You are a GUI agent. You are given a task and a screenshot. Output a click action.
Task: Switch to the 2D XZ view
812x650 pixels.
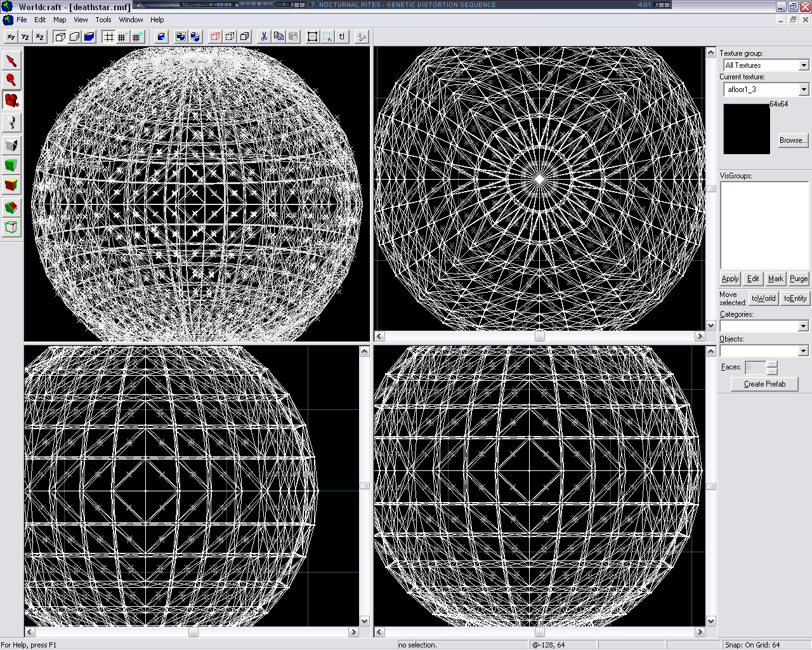pos(40,37)
